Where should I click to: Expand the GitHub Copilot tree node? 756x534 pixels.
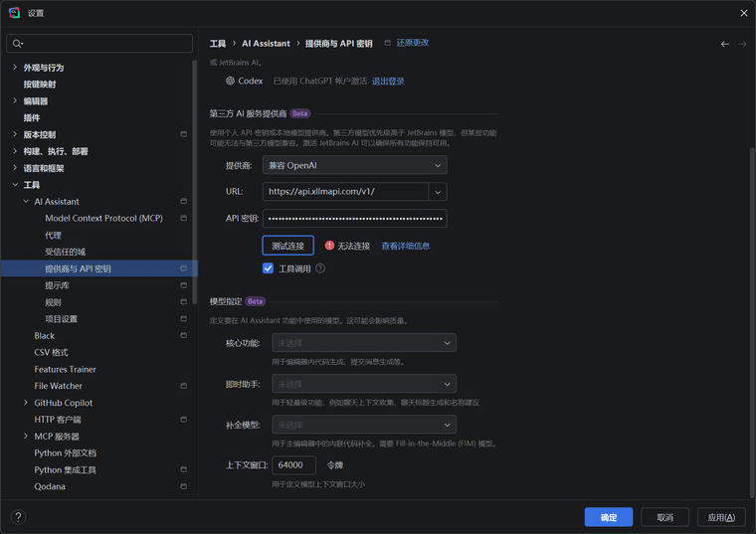(x=26, y=403)
